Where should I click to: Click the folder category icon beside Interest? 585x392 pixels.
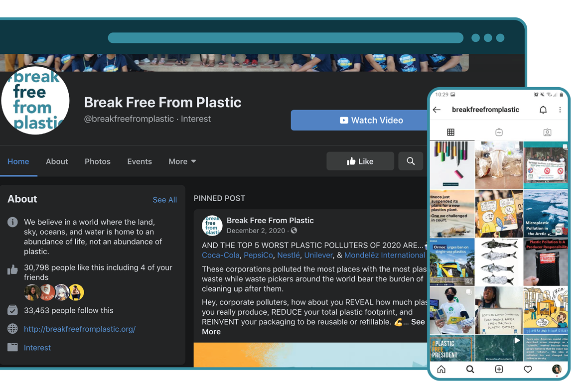[x=12, y=347]
